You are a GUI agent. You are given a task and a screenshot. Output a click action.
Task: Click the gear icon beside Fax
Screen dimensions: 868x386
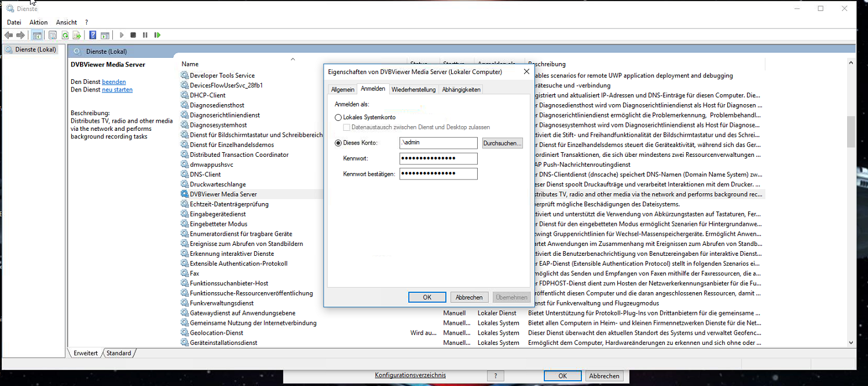pyautogui.click(x=185, y=273)
